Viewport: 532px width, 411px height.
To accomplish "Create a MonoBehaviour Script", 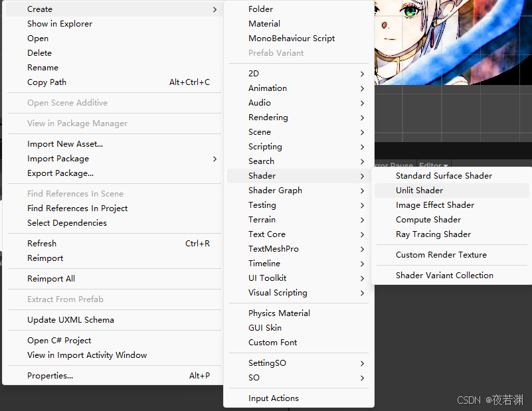I will point(299,39).
